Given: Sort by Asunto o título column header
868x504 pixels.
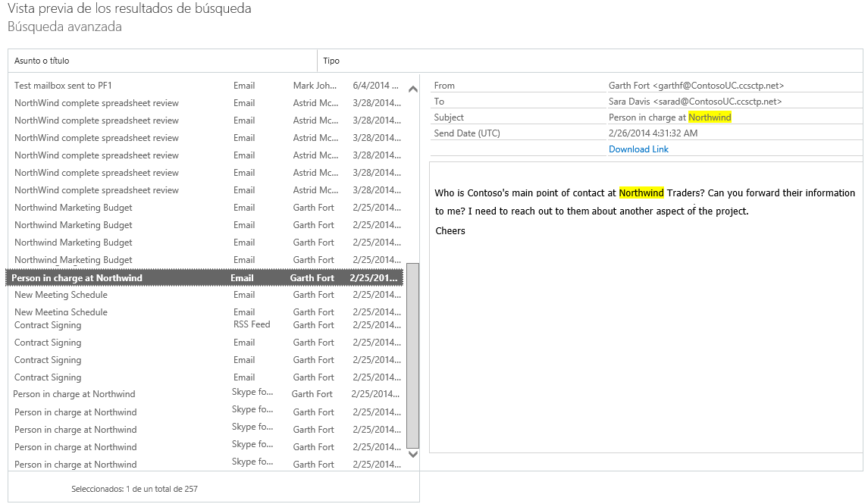Looking at the screenshot, I should pos(42,61).
